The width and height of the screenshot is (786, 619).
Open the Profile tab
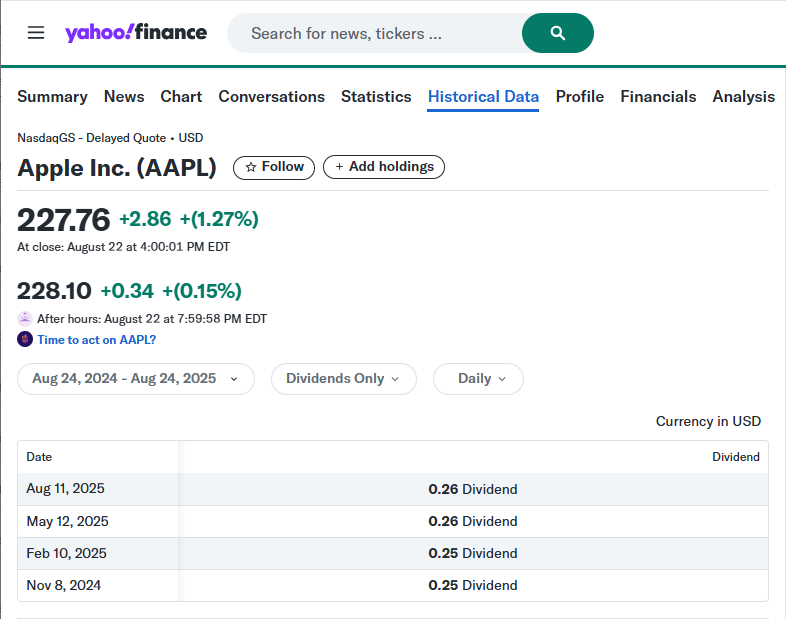tap(580, 97)
